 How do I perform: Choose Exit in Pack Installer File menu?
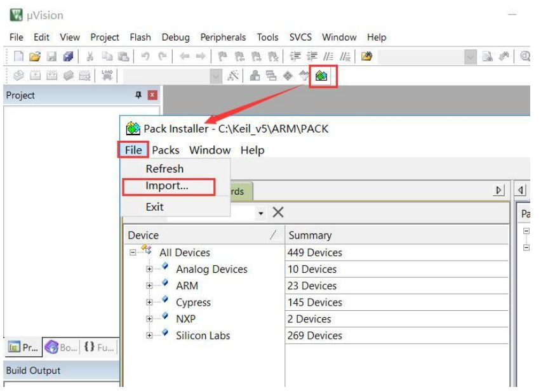[155, 207]
